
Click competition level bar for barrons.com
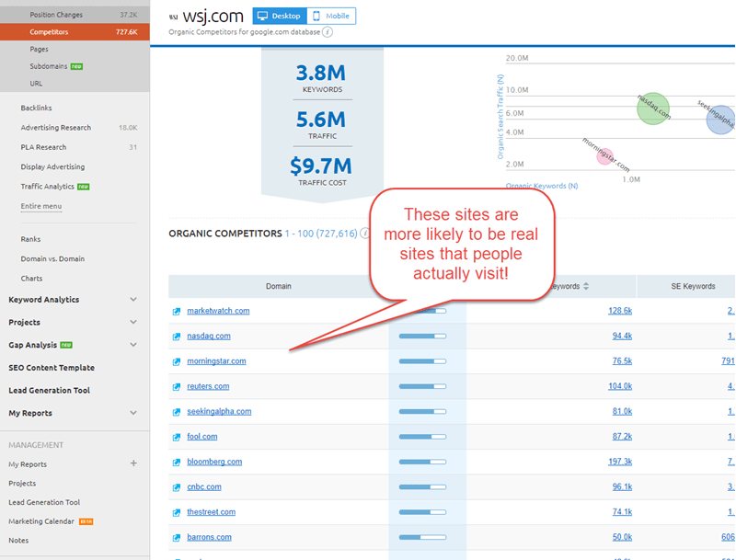pos(422,537)
